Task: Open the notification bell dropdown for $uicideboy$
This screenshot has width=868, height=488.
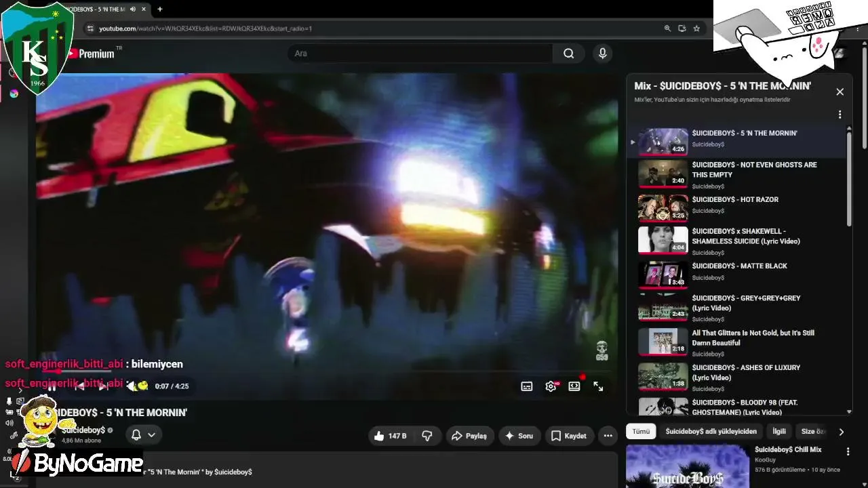Action: click(x=143, y=435)
